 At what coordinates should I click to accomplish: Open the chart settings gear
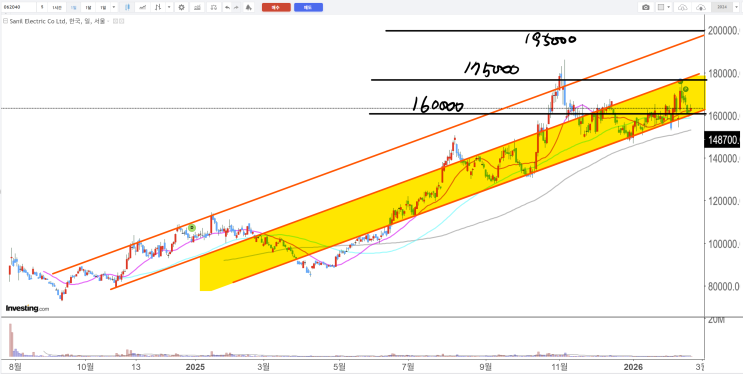181,7
